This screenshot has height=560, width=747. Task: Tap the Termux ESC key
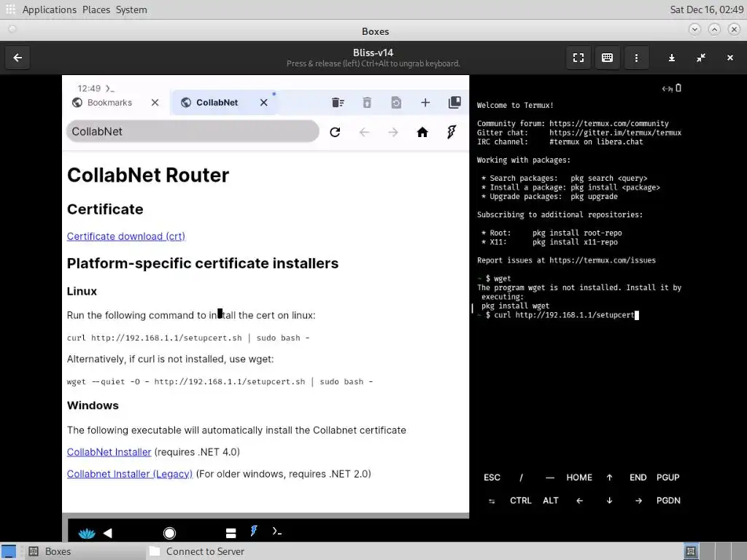pos(492,478)
